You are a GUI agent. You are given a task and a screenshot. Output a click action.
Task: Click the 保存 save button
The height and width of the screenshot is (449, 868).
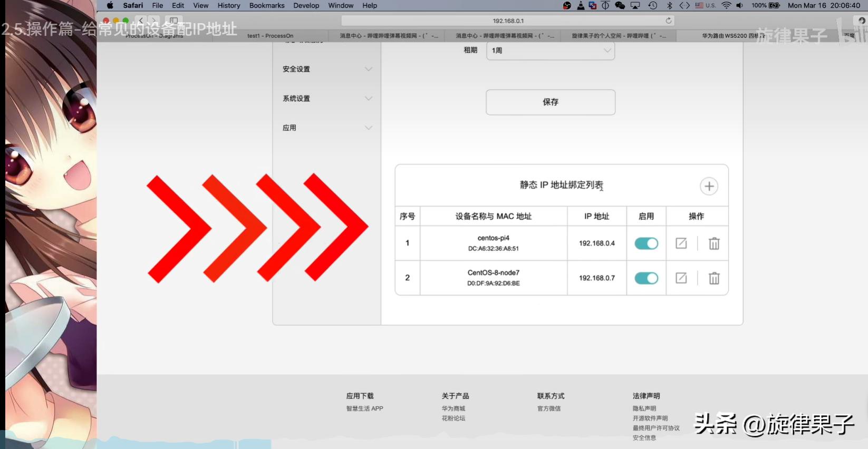point(551,102)
